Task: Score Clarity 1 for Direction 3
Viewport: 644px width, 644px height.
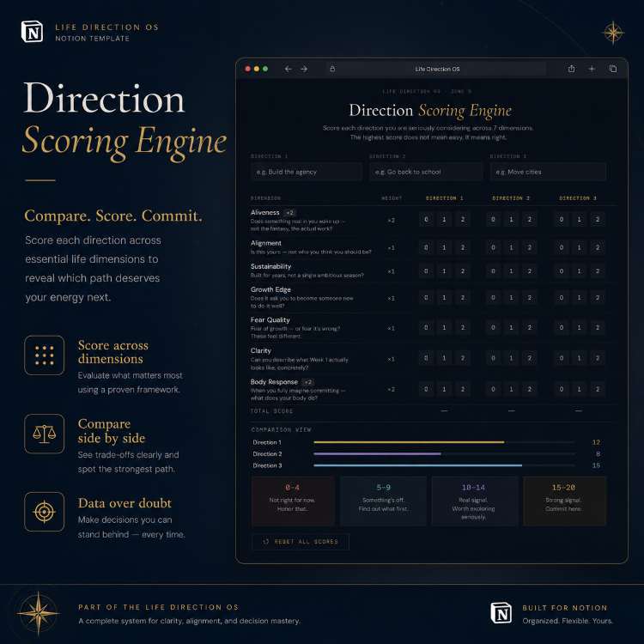Action: click(x=579, y=358)
